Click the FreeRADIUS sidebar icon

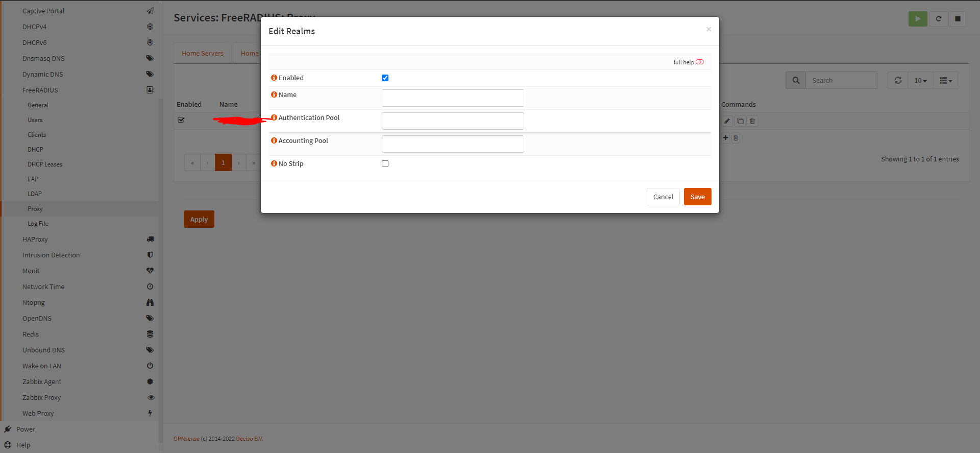(x=150, y=90)
